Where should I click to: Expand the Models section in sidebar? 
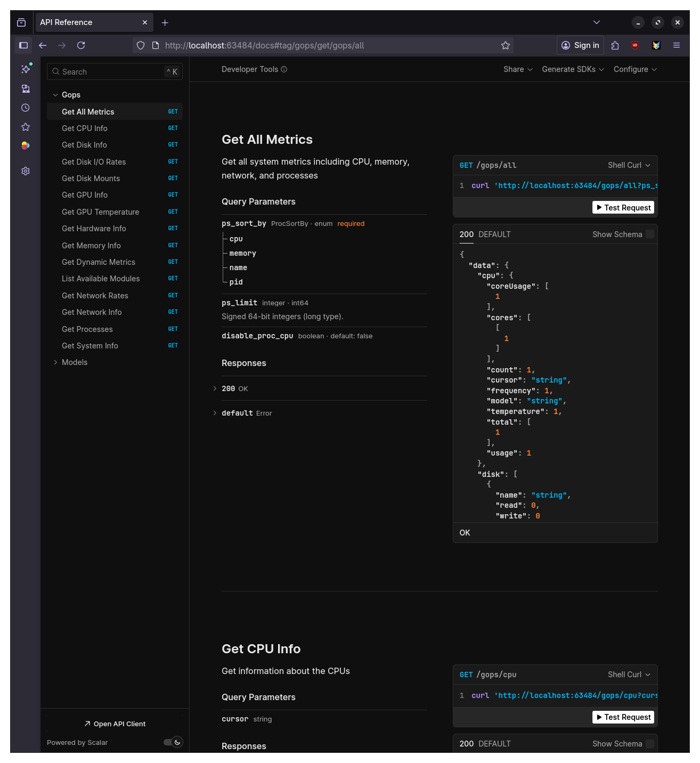[74, 362]
